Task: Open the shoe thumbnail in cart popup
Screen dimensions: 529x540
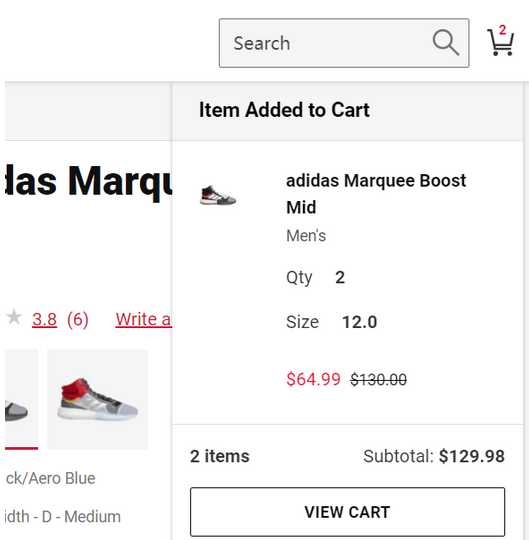Action: tap(218, 195)
